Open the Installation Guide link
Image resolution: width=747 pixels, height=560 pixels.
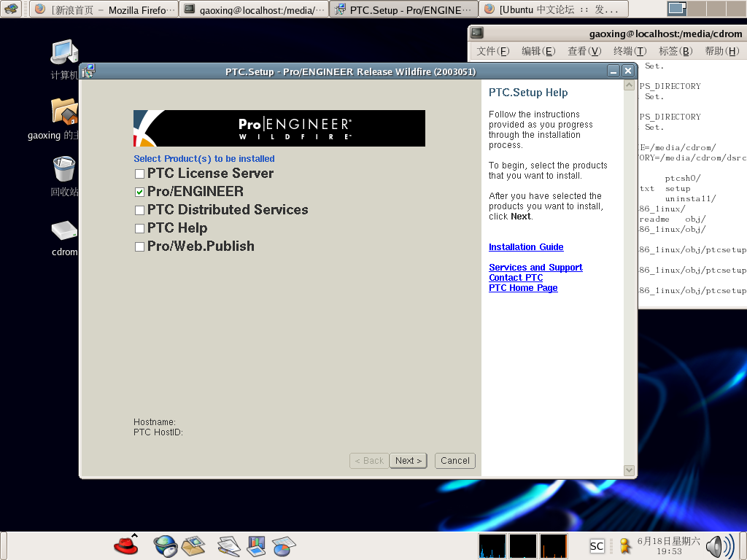click(526, 246)
